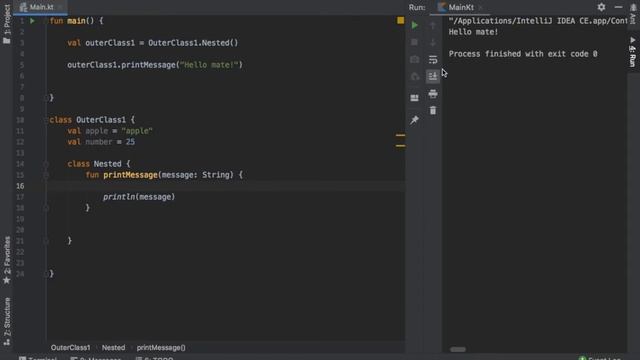Image resolution: width=640 pixels, height=360 pixels.
Task: Open the Terminal tool window button
Action: coord(38,358)
